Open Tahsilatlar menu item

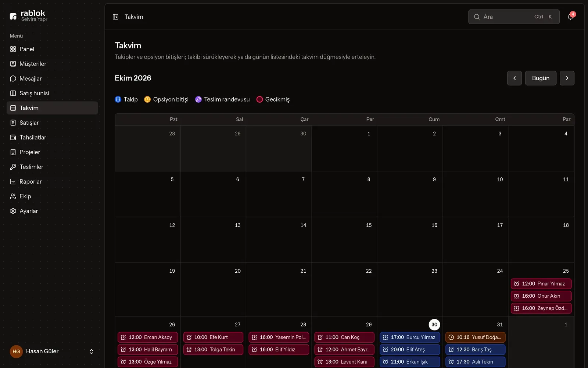[x=52, y=137]
